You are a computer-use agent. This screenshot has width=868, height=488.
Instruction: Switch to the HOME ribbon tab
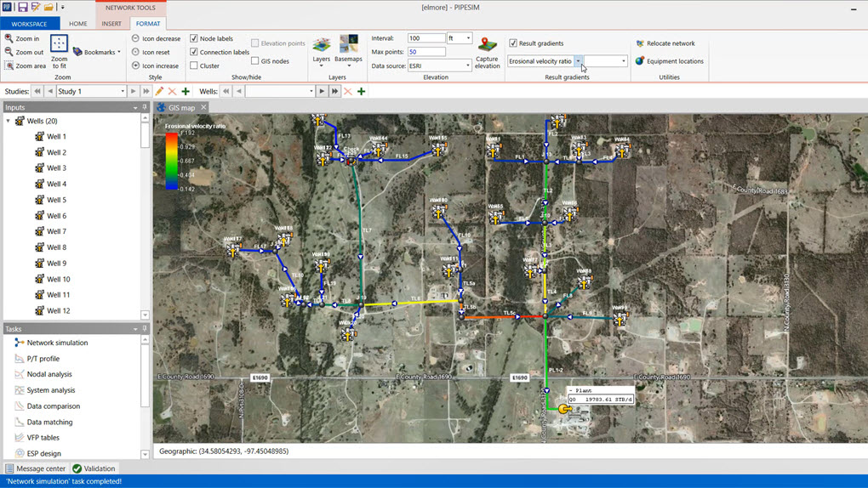pyautogui.click(x=78, y=24)
